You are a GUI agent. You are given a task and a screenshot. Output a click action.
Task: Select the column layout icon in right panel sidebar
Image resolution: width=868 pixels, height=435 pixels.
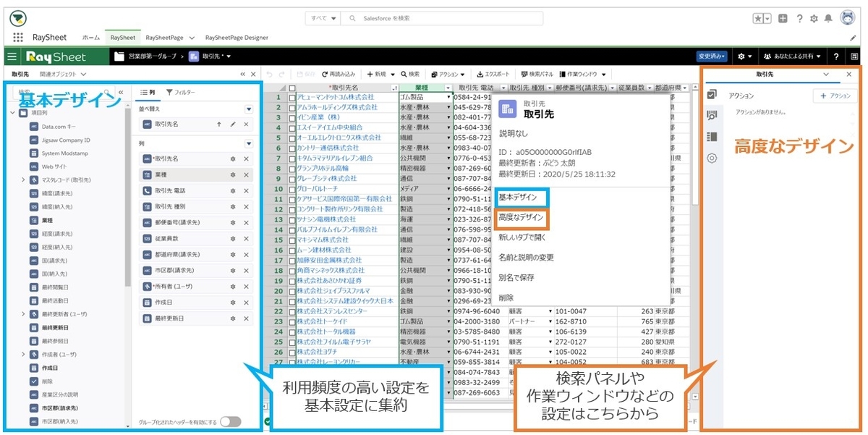712,137
